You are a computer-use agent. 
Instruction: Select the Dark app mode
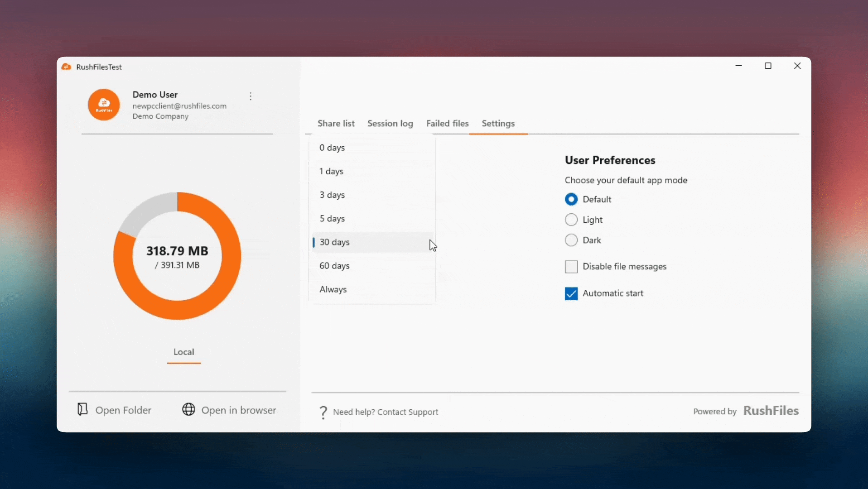pyautogui.click(x=571, y=240)
